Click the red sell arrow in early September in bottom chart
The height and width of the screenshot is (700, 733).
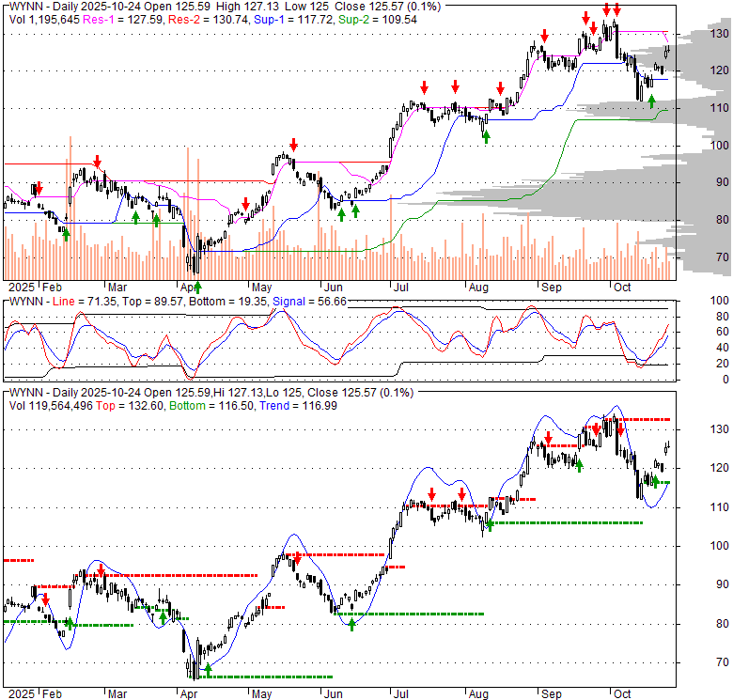point(549,438)
